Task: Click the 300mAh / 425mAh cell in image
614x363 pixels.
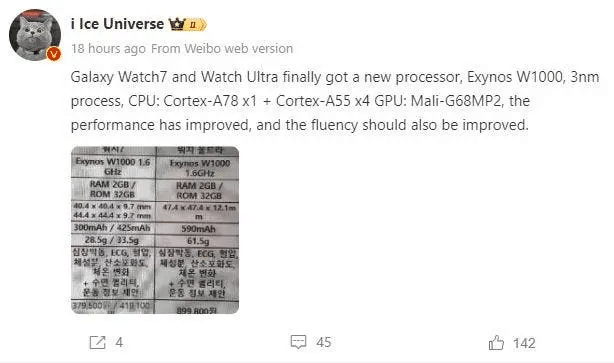Action: (113, 228)
